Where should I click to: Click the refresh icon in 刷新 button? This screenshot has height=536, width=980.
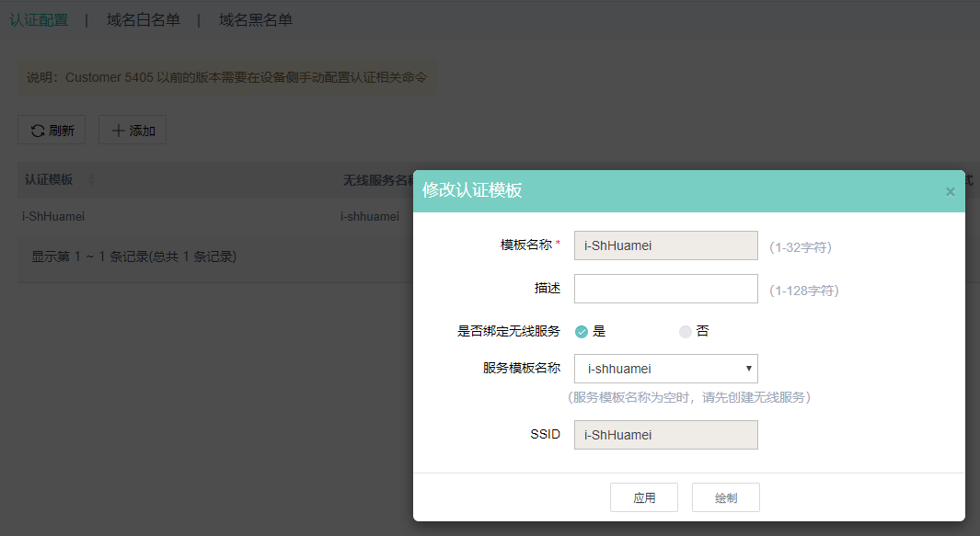(x=38, y=131)
